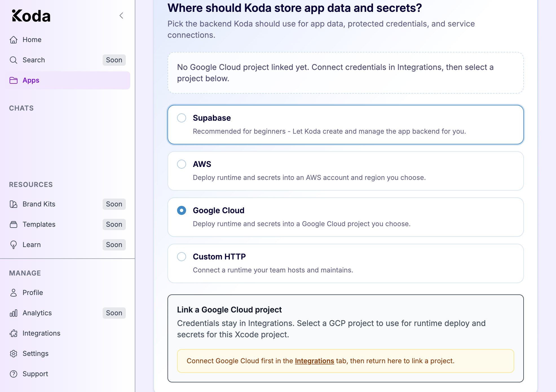Image resolution: width=556 pixels, height=392 pixels.
Task: Click the 'Recommended for beginners' description text
Action: pos(329,131)
